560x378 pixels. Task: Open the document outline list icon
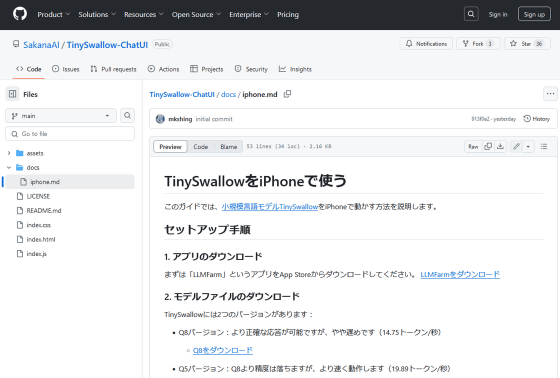544,146
